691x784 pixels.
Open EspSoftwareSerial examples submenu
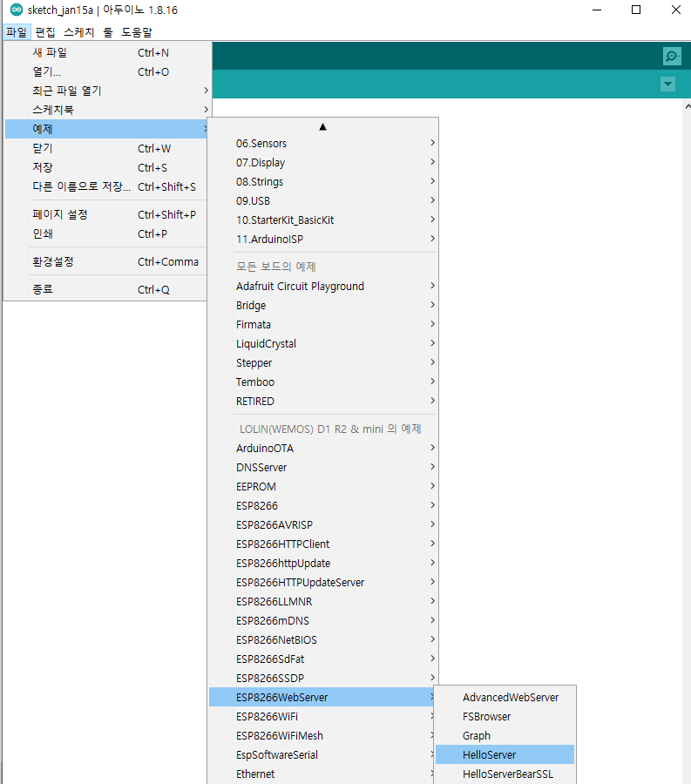(322, 754)
